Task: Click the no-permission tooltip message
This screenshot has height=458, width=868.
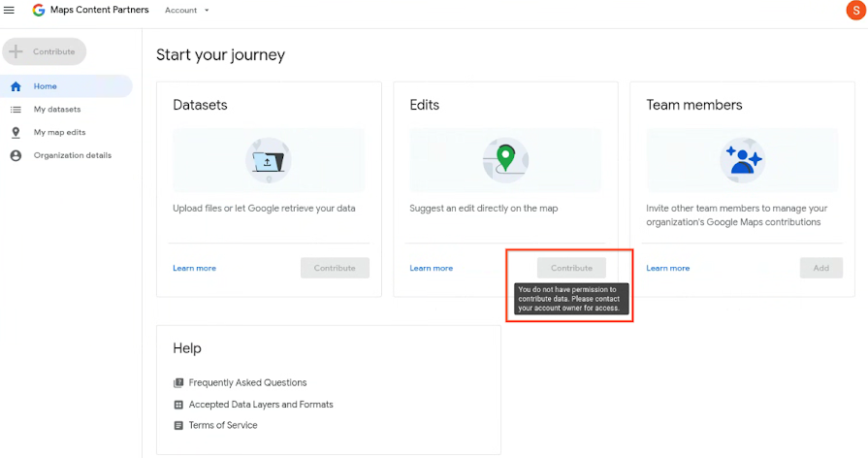Action: [x=571, y=299]
